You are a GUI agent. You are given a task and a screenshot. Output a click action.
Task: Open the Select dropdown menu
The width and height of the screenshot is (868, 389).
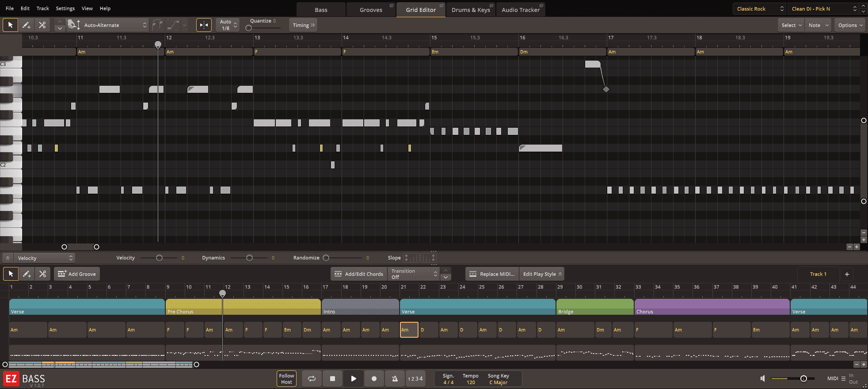(x=791, y=25)
